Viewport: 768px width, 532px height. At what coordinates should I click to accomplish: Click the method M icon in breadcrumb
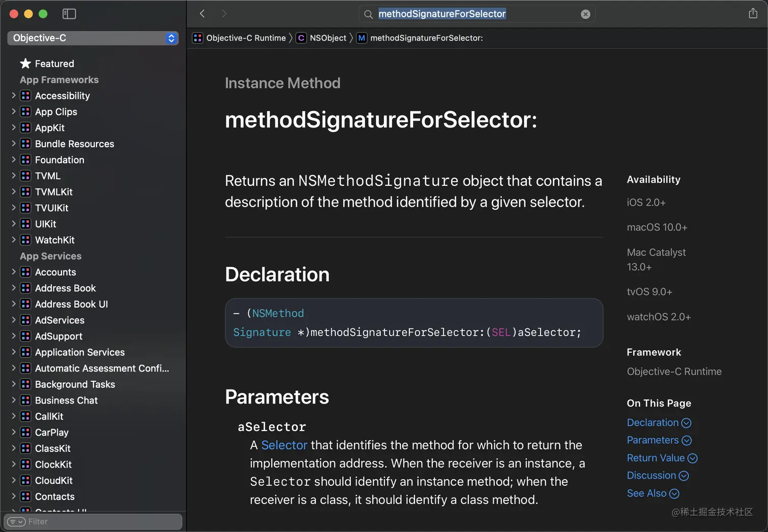coord(362,38)
